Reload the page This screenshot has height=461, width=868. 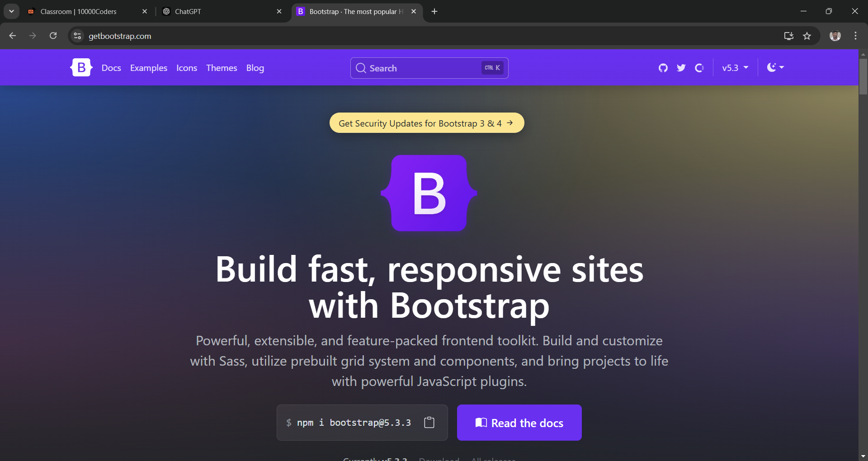pyautogui.click(x=53, y=36)
